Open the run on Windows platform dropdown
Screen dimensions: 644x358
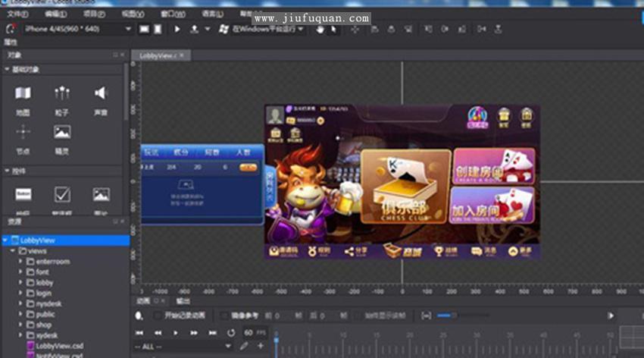(x=301, y=29)
